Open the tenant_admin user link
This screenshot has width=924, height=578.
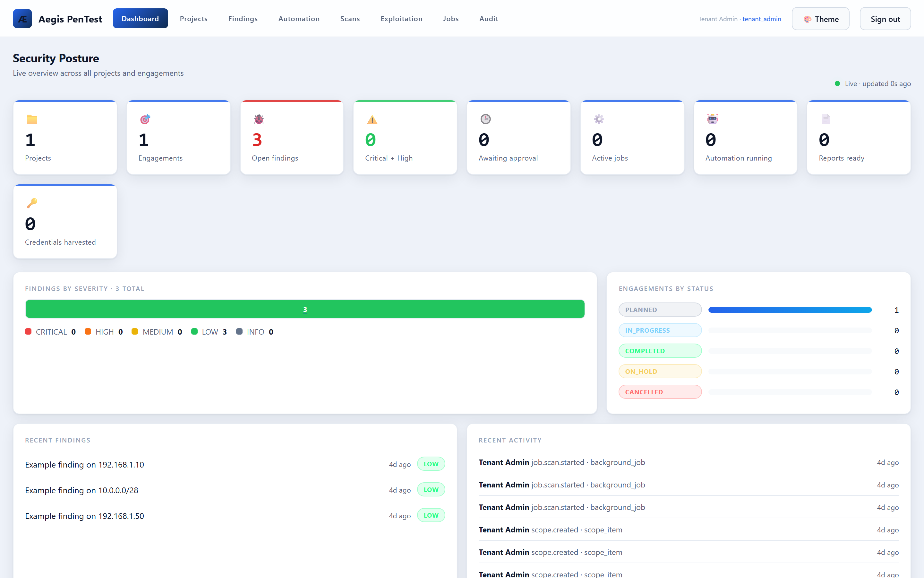[762, 19]
